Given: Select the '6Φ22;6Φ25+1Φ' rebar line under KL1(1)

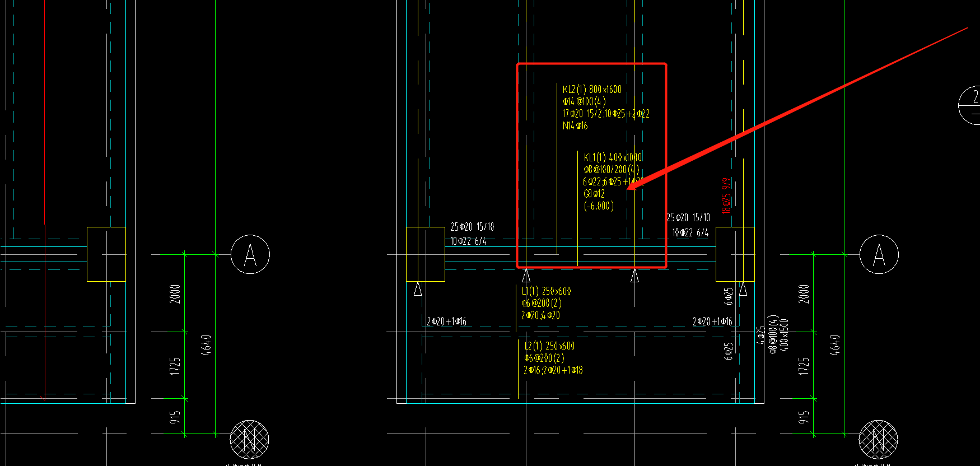Looking at the screenshot, I should point(613,181).
